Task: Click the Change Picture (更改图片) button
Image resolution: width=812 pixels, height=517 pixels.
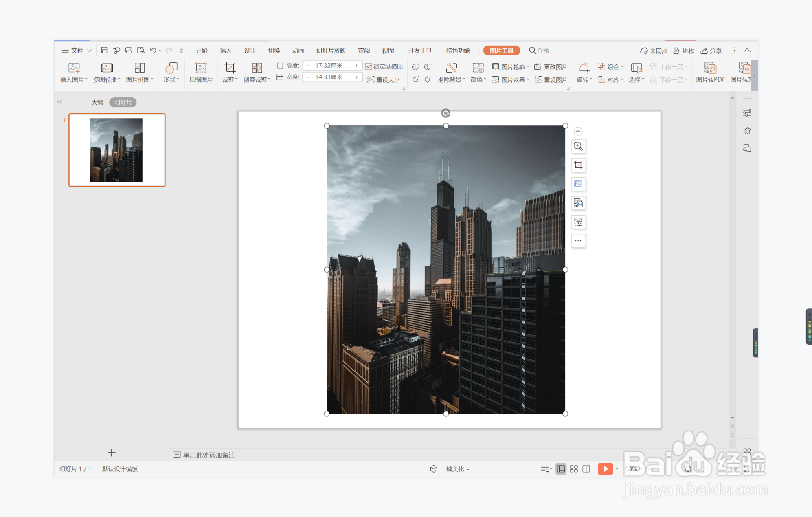Action: 551,67
